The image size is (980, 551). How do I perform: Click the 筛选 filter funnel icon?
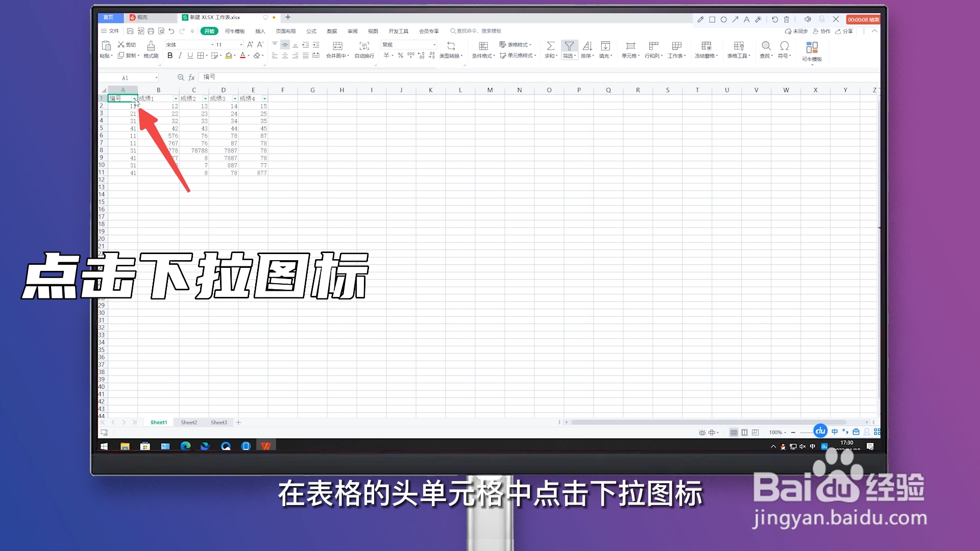tap(570, 46)
